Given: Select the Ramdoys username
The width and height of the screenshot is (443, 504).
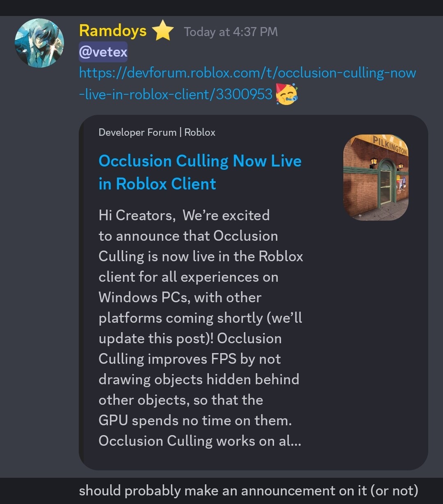Looking at the screenshot, I should 113,31.
